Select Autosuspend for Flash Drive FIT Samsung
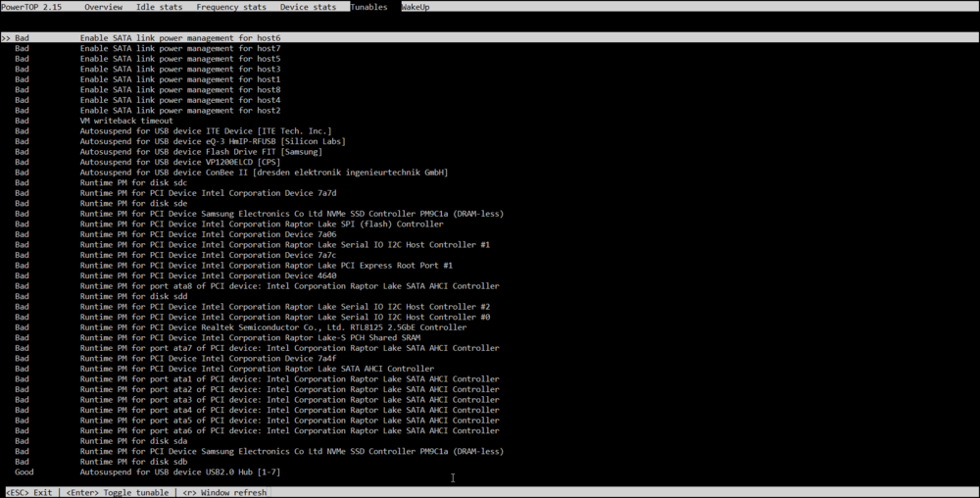Screen dimensions: 980x498 (169, 152)
